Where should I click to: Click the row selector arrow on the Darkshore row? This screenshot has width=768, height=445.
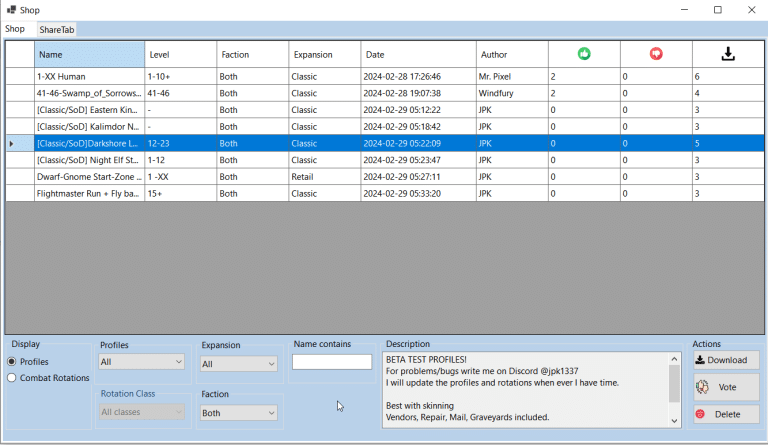tap(12, 144)
